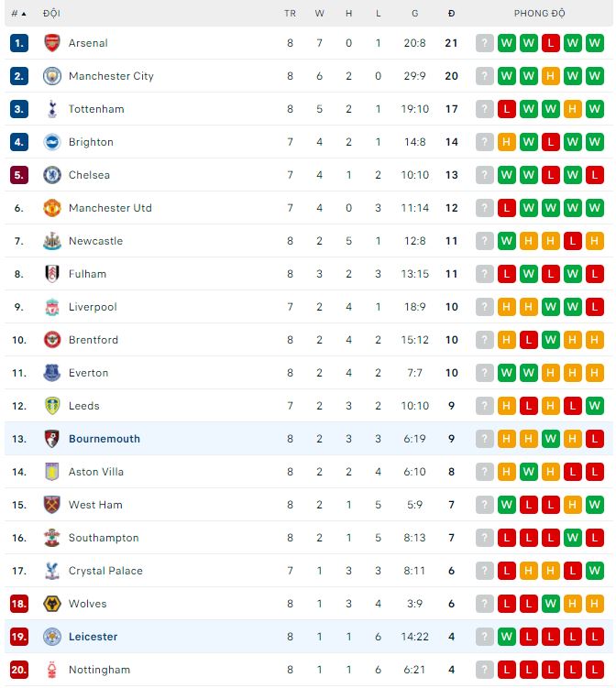The height and width of the screenshot is (688, 616).
Task: Click the PHONG ĐỘ column header
Action: (x=539, y=14)
